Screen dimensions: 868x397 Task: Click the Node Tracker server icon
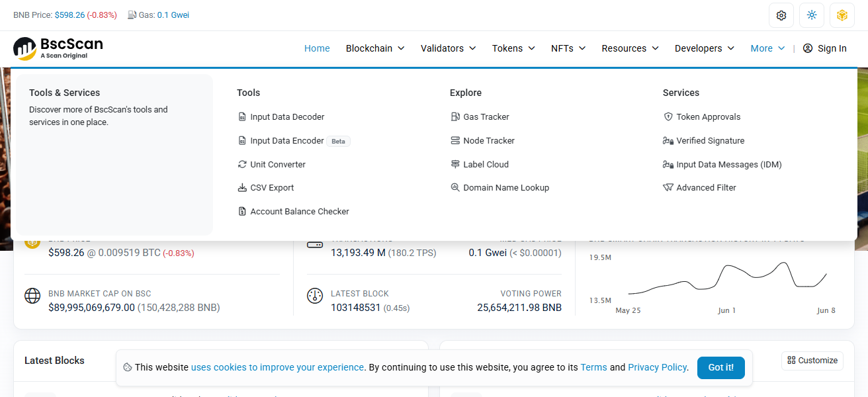455,141
